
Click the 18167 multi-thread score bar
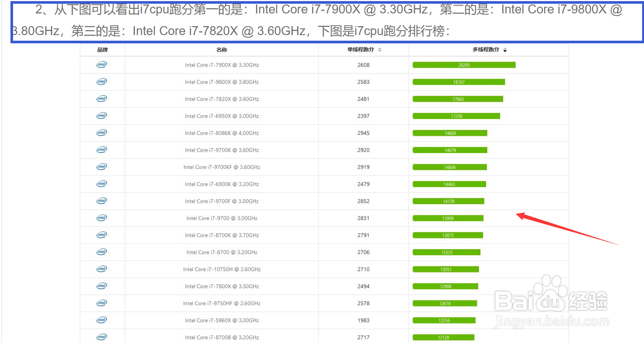pos(459,82)
